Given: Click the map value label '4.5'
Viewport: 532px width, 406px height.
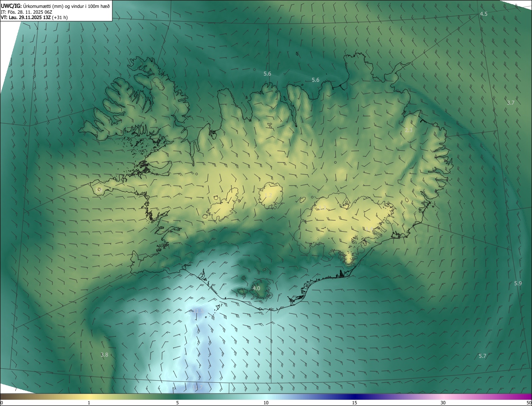Looking at the screenshot, I should tap(484, 14).
